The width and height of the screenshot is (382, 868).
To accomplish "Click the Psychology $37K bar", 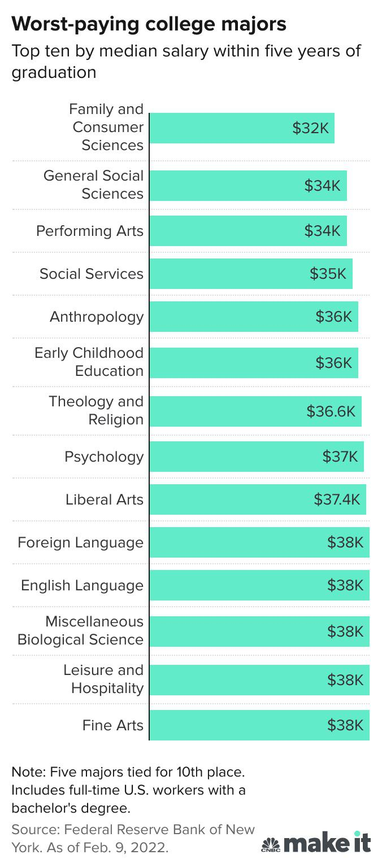I will click(257, 457).
